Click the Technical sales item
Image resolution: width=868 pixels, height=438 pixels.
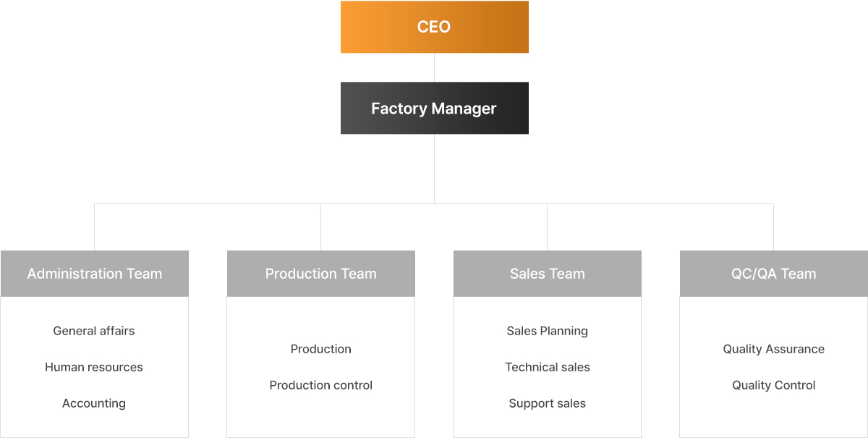coord(547,367)
